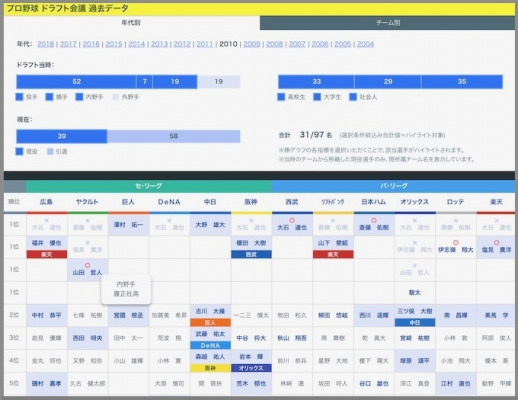Viewport: 518px width, 400px height.
Task: Click the 捕手 legend color swatch
Action: [x=49, y=97]
